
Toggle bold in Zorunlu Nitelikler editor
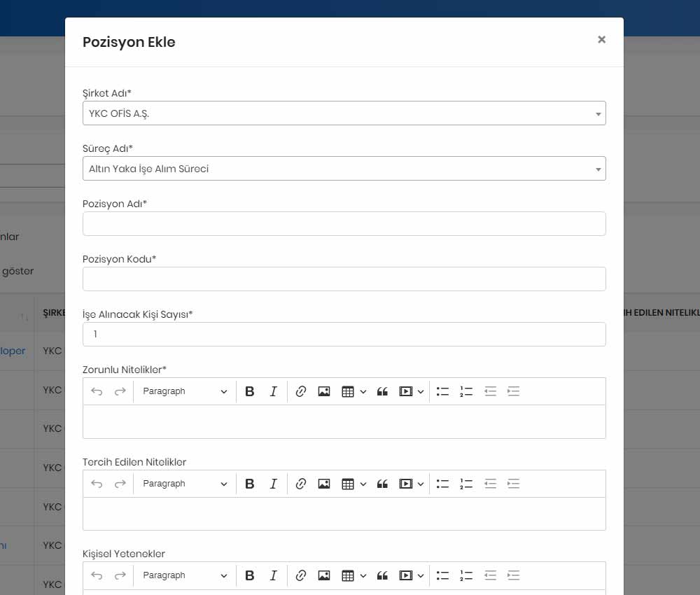250,391
